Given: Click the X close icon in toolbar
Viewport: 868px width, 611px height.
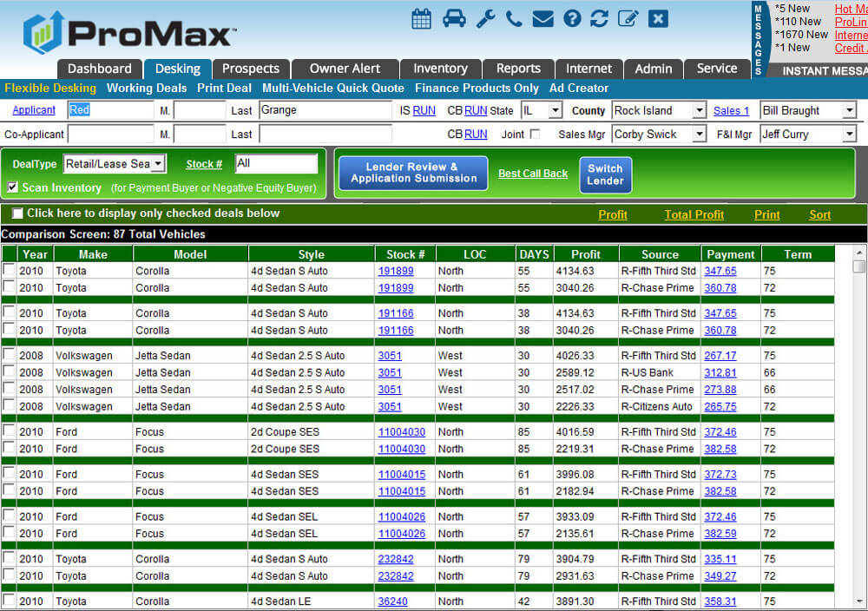Looking at the screenshot, I should (658, 19).
